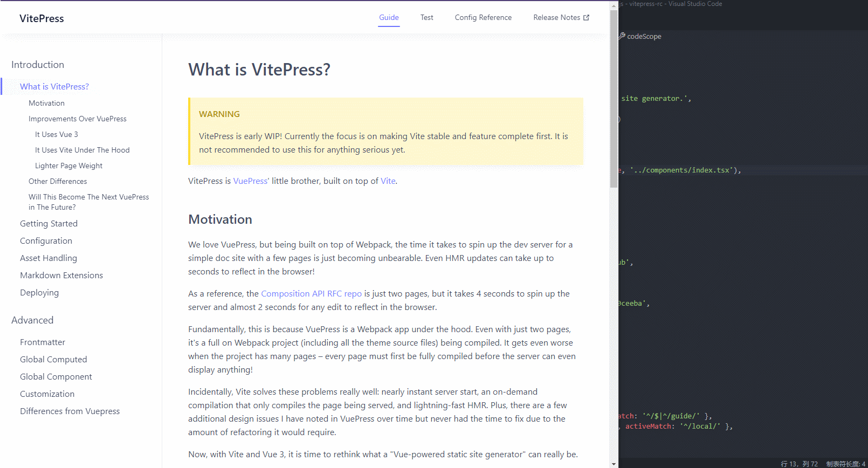Open Getting Started page in sidebar

tap(49, 223)
